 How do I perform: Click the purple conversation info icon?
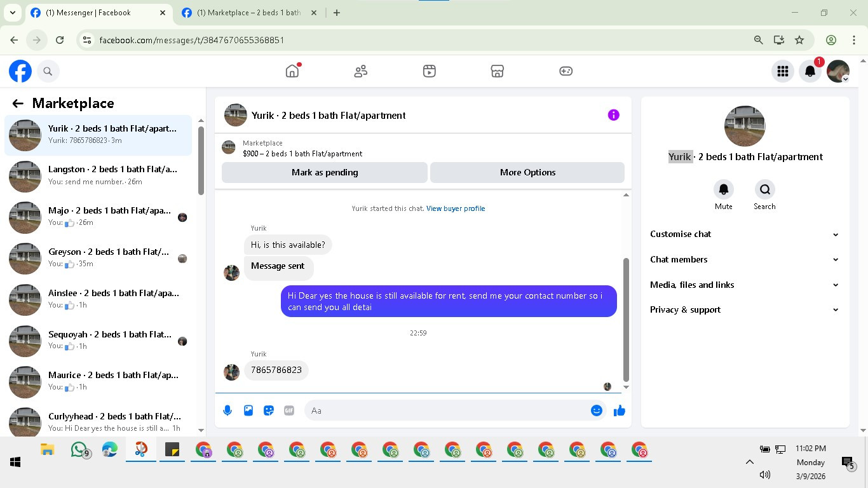[x=613, y=115]
